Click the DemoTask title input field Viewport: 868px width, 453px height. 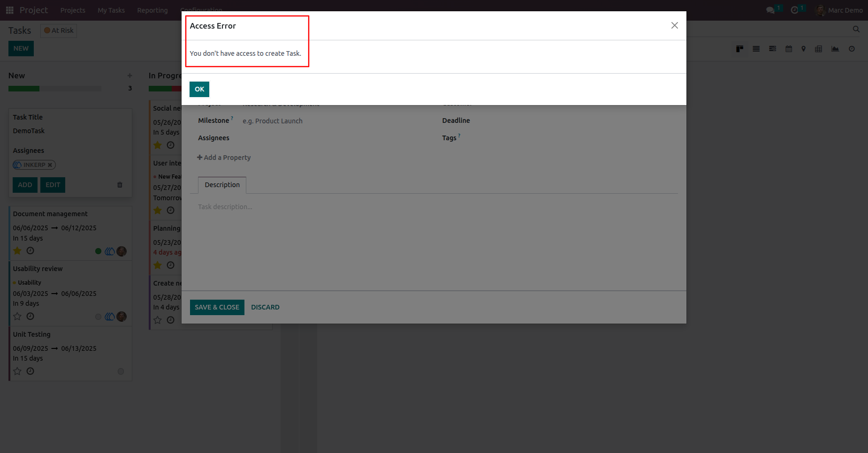(x=70, y=131)
